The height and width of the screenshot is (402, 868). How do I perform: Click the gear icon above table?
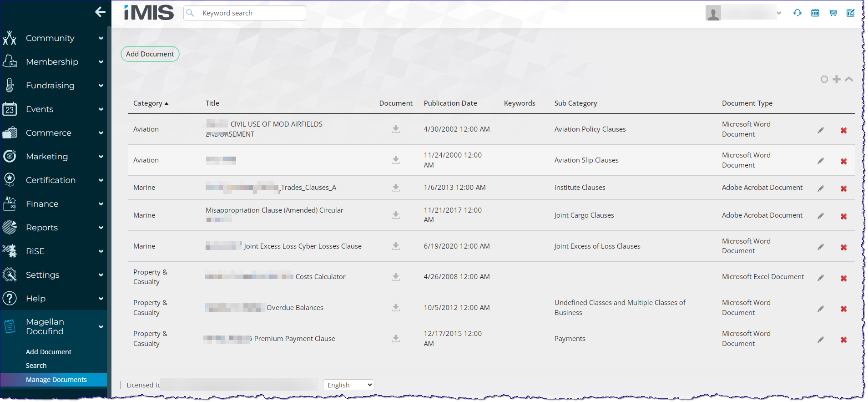click(824, 80)
